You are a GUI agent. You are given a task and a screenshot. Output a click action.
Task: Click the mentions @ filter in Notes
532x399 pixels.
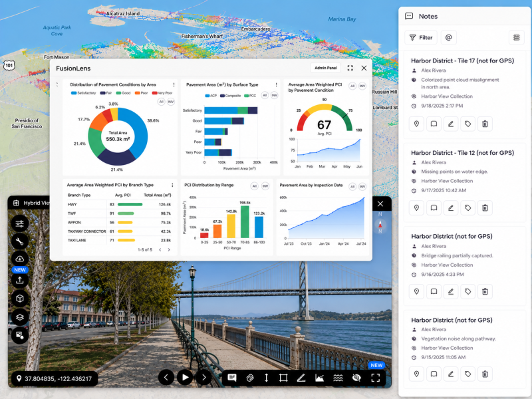[448, 38]
